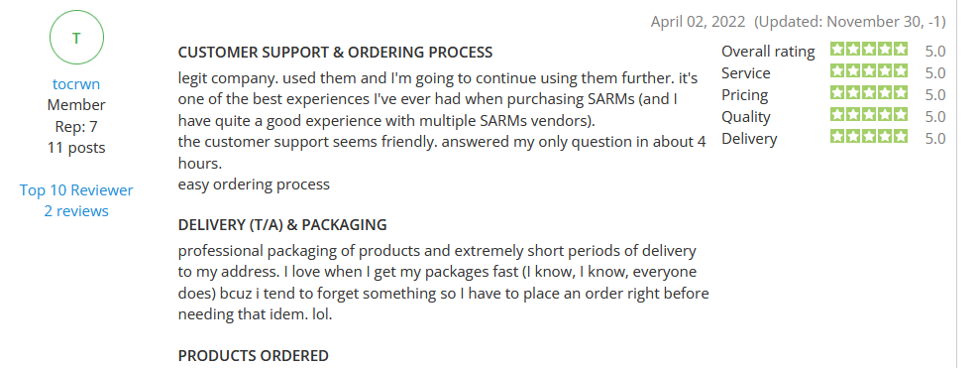Click the first star of Overall rating
980x368 pixels.
tap(837, 49)
